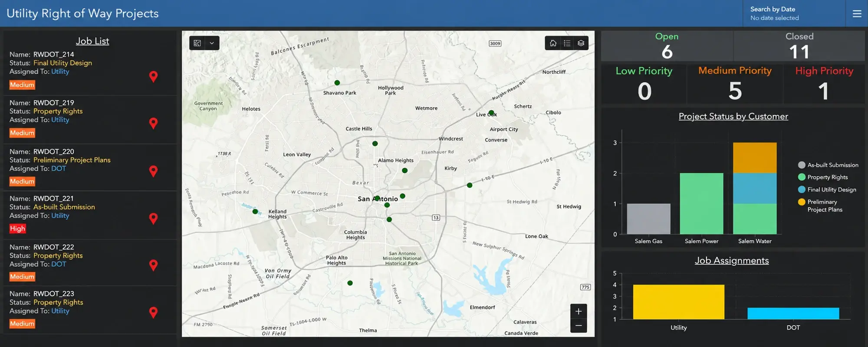The image size is (868, 347).
Task: Click the Job List heading
Action: 92,41
